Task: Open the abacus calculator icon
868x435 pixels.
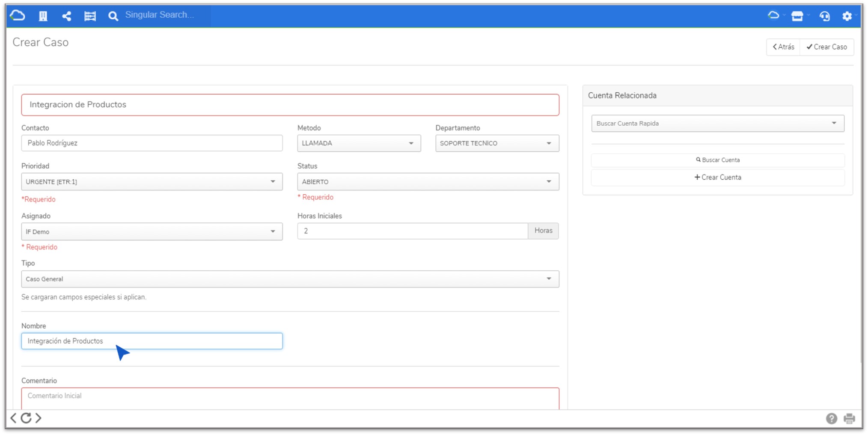Action: tap(90, 16)
